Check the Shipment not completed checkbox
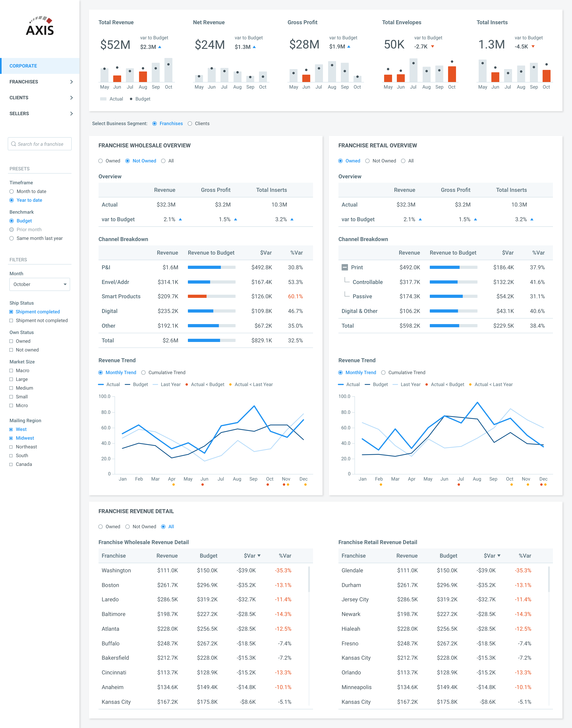572x728 pixels. (x=11, y=321)
